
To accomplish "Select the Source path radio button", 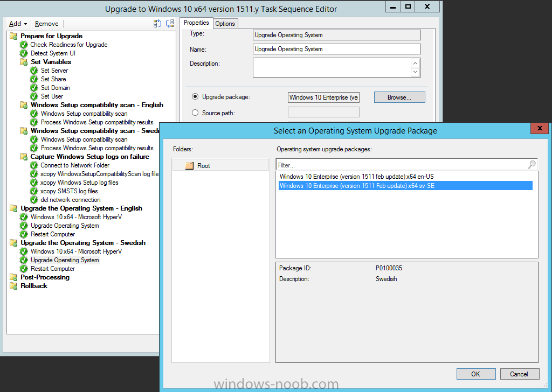I will click(x=195, y=113).
